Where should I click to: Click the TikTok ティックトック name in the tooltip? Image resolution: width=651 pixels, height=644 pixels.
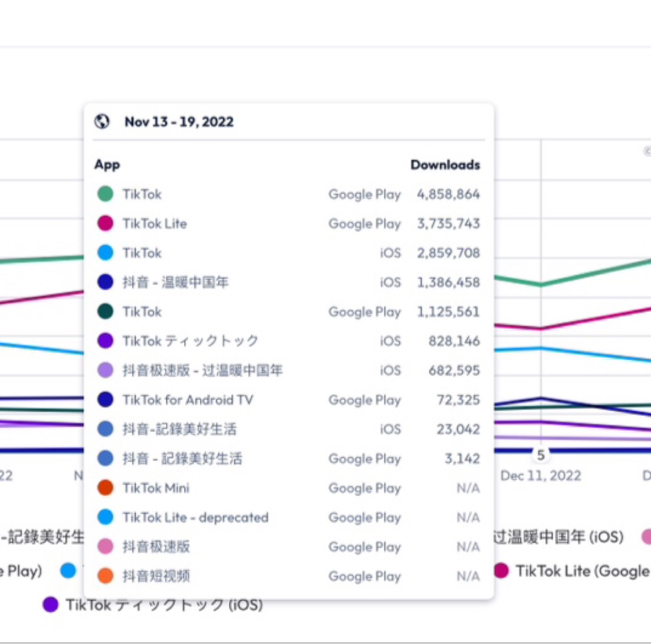click(x=190, y=341)
